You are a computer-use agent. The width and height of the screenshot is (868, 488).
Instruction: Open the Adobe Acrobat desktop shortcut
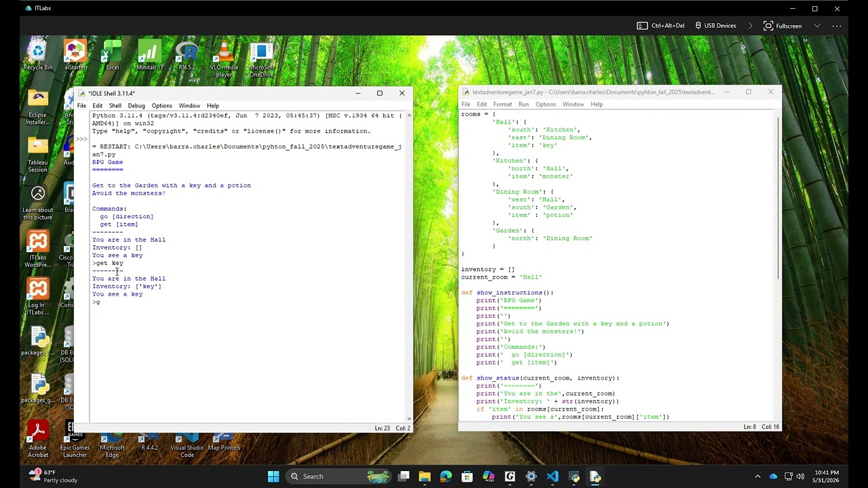point(38,440)
